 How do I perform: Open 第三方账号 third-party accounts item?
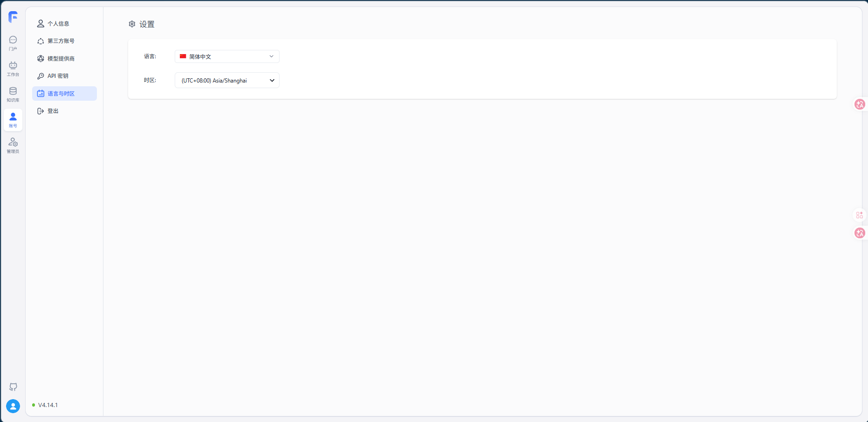[64, 41]
